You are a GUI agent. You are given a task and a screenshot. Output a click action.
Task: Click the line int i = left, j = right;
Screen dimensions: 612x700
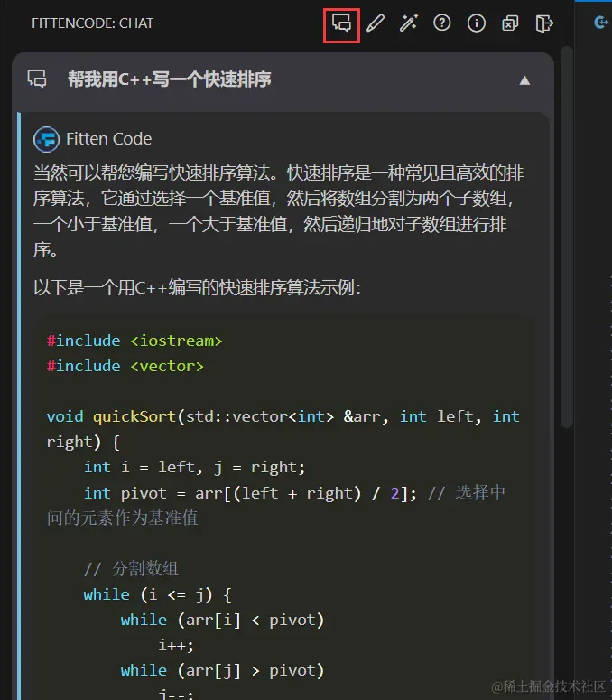click(194, 467)
